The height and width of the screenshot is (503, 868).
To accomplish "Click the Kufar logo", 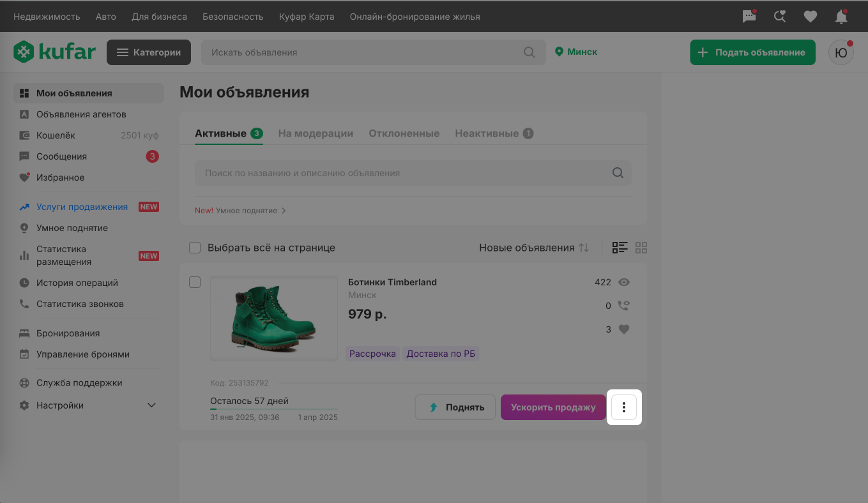I will [x=54, y=52].
